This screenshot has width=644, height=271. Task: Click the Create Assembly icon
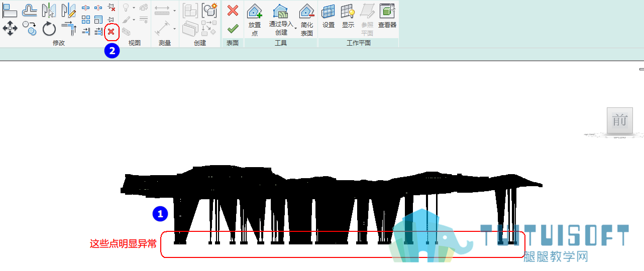point(190,11)
